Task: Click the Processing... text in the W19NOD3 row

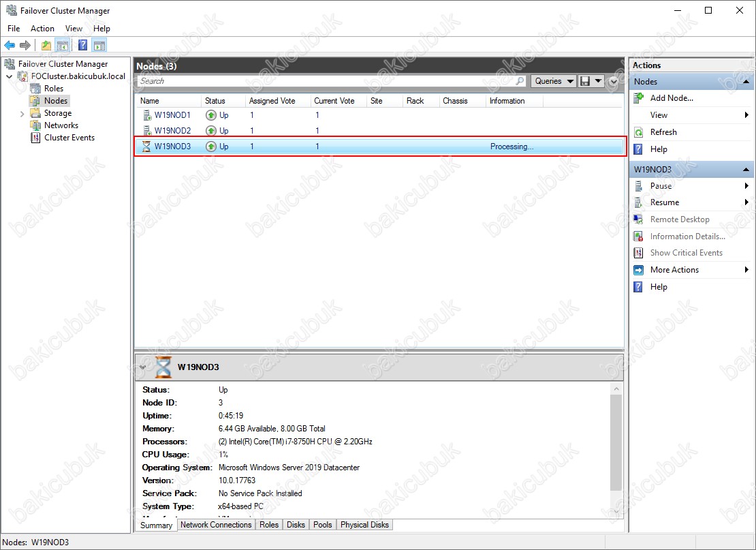Action: [511, 147]
